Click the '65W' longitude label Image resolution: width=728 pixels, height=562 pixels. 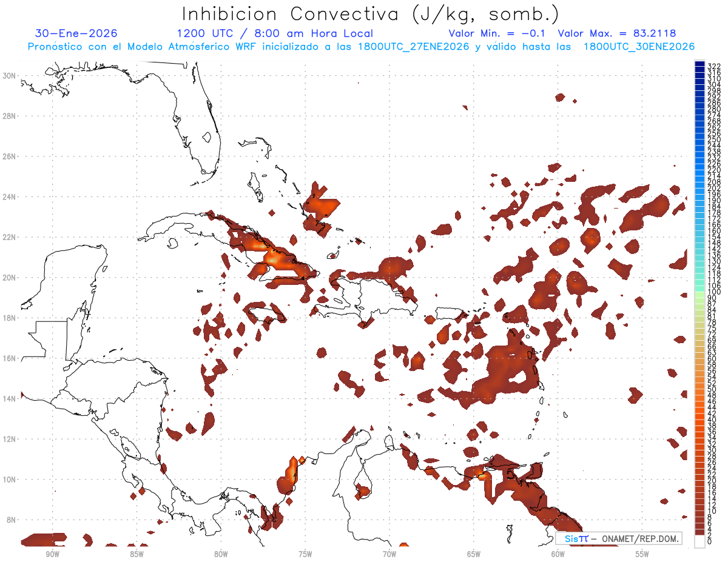point(474,554)
